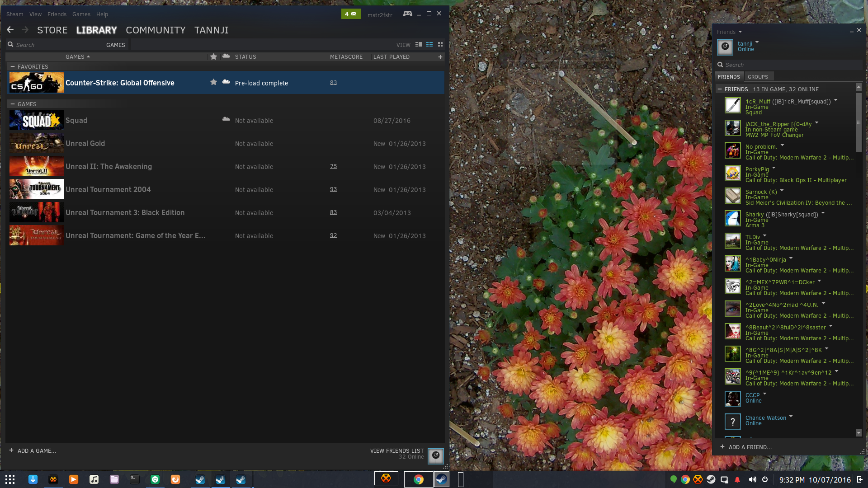Image resolution: width=868 pixels, height=488 pixels.
Task: Open Unreal Tournament 2004 metascore 93 link
Action: (333, 189)
